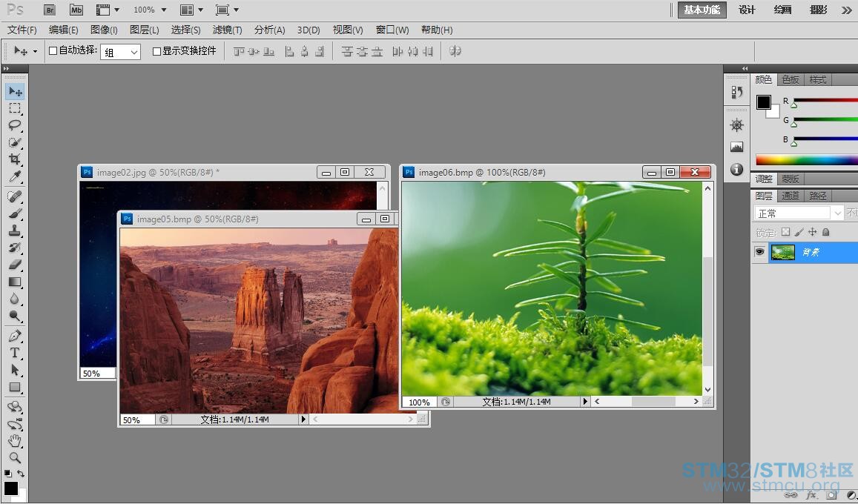Viewport: 858px width, 504px height.
Task: Switch to the 通道 tab
Action: pyautogui.click(x=791, y=196)
